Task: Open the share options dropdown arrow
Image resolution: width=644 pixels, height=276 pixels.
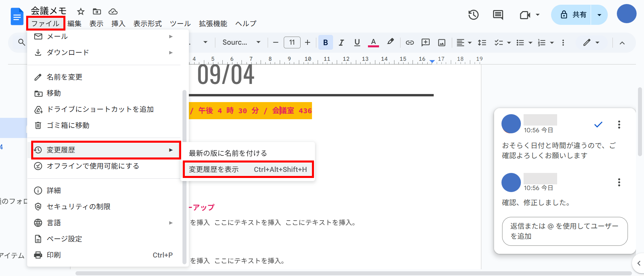Action: 599,15
